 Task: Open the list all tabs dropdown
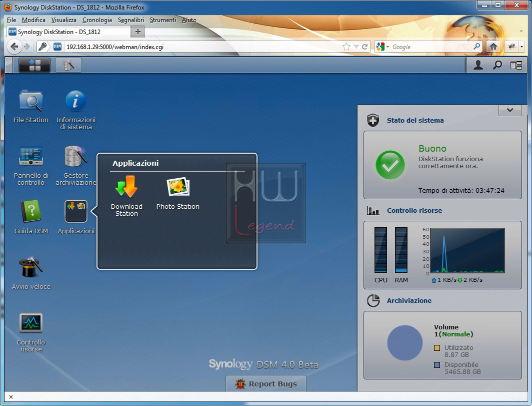tap(521, 32)
